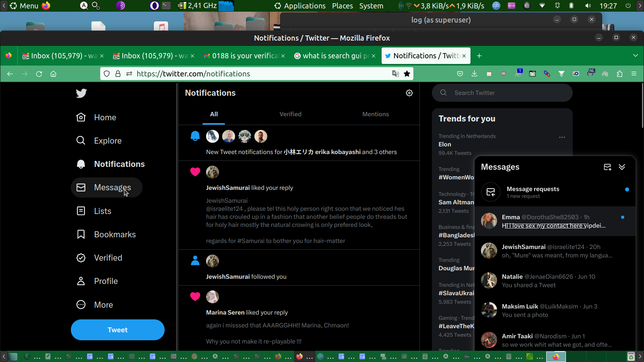644x362 pixels.
Task: Open the Verified item in the left sidebar
Action: click(99, 258)
